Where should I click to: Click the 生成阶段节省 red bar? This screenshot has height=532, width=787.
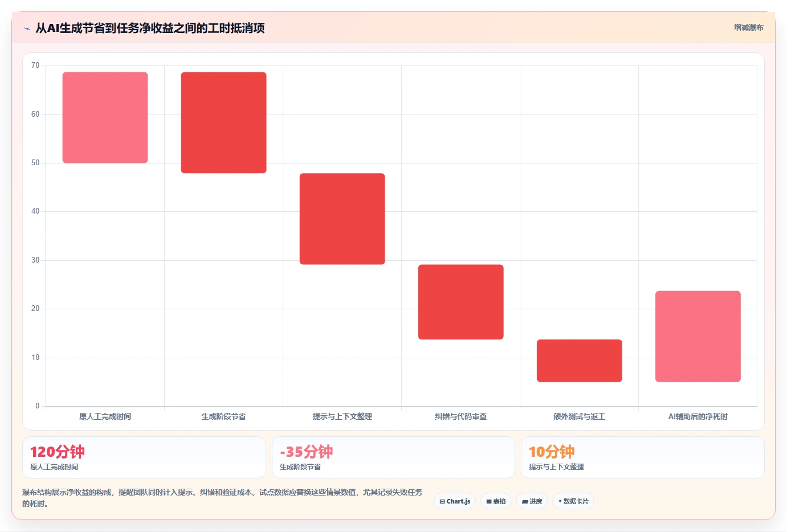(223, 122)
